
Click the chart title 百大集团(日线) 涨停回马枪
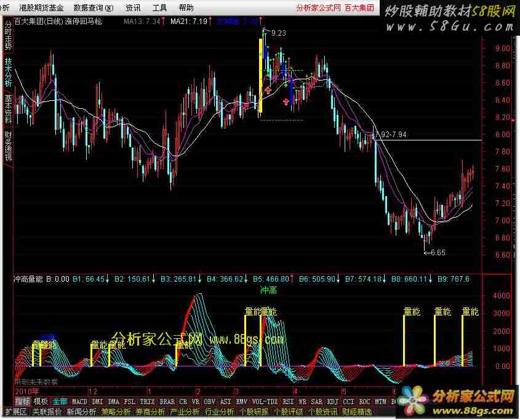(x=58, y=22)
